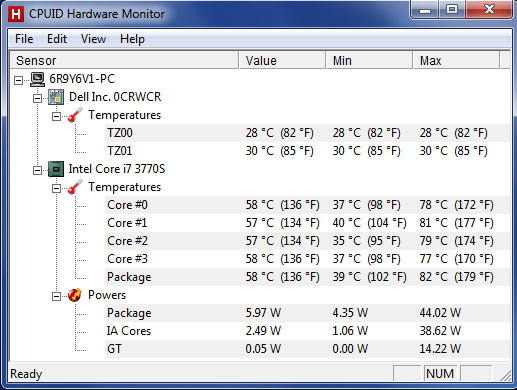The width and height of the screenshot is (517, 390).
Task: Collapse Temperatures under Intel Core i7 3770S
Action: (56, 188)
